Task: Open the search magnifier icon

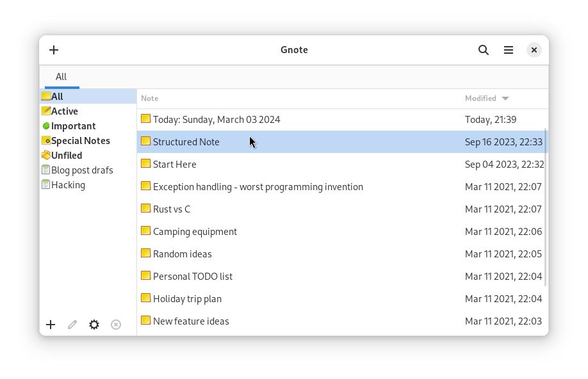Action: pos(484,50)
